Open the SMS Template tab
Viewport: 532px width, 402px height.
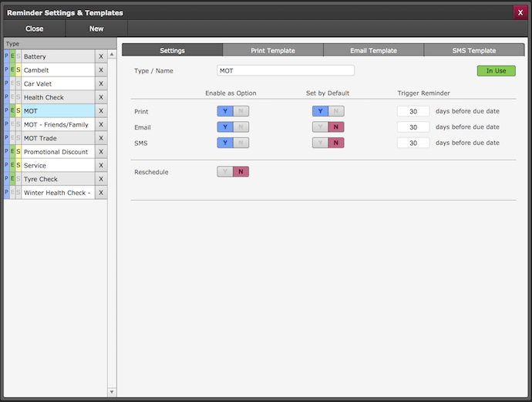473,50
